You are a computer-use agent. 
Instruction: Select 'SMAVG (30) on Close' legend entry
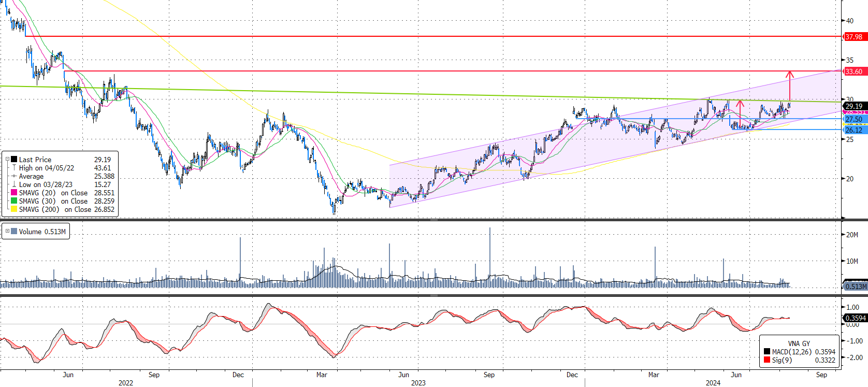53,201
